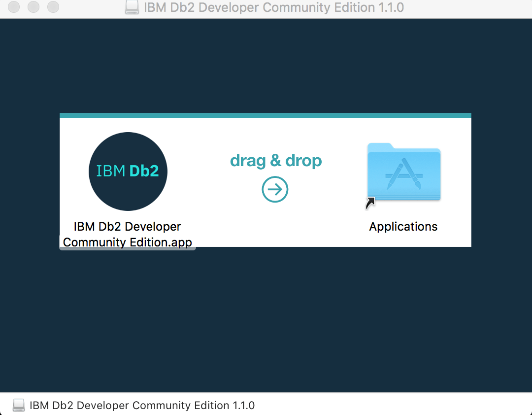Click the yellow minimize button

coord(33,7)
